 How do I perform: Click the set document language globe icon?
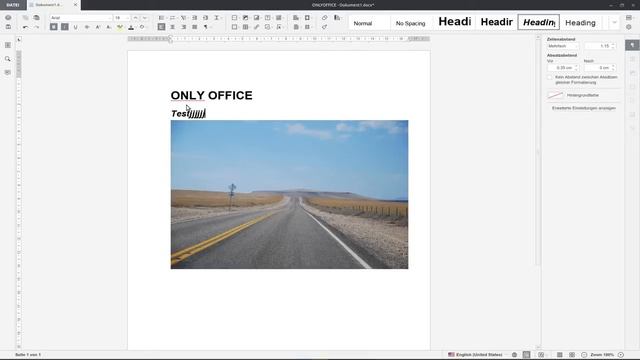click(x=515, y=355)
